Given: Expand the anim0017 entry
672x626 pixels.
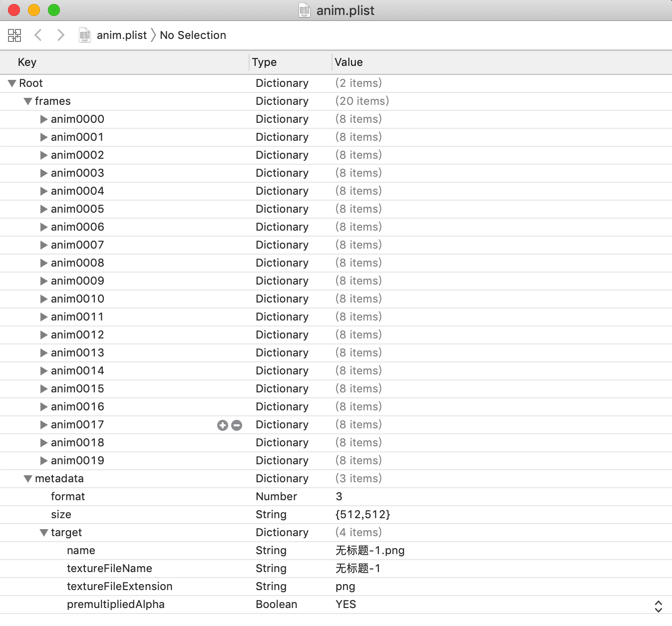Looking at the screenshot, I should point(44,425).
